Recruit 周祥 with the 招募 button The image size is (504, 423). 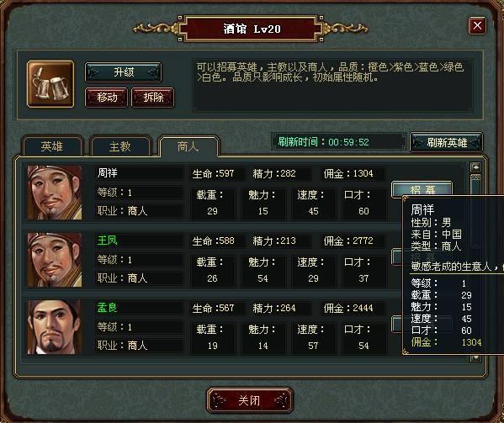(422, 188)
